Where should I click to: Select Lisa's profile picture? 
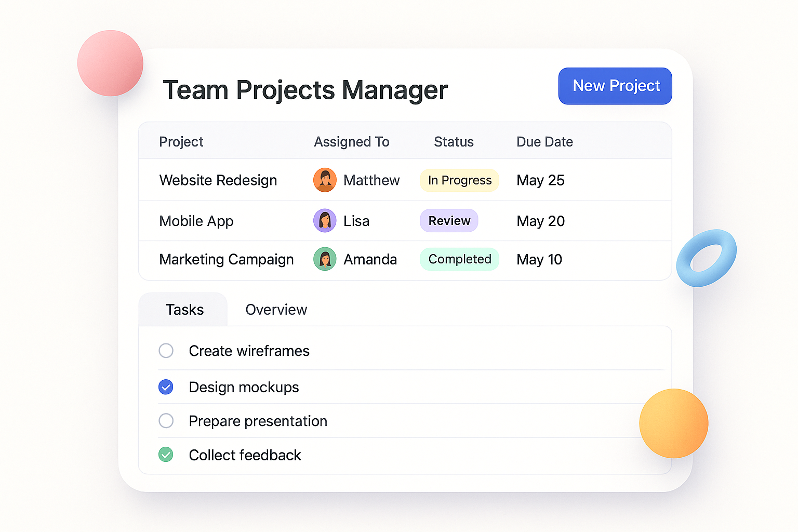[325, 221]
